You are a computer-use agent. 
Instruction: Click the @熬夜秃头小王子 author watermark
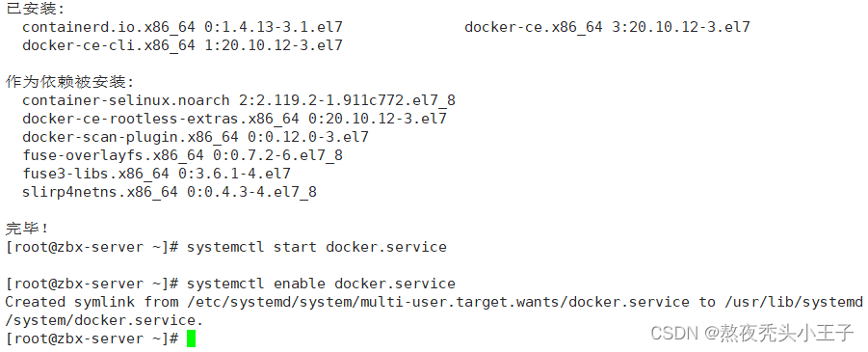tap(778, 333)
